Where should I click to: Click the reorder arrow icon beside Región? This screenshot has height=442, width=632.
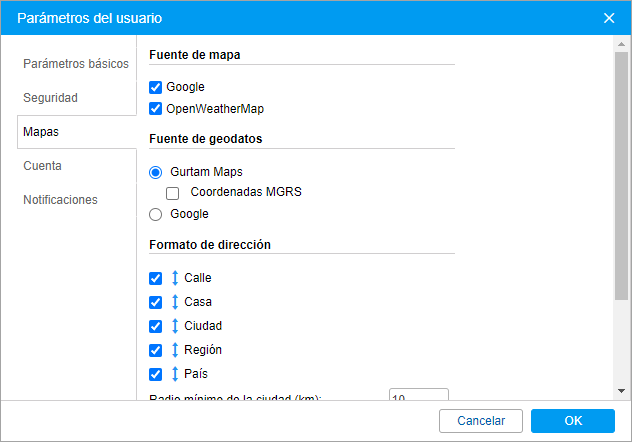point(175,350)
